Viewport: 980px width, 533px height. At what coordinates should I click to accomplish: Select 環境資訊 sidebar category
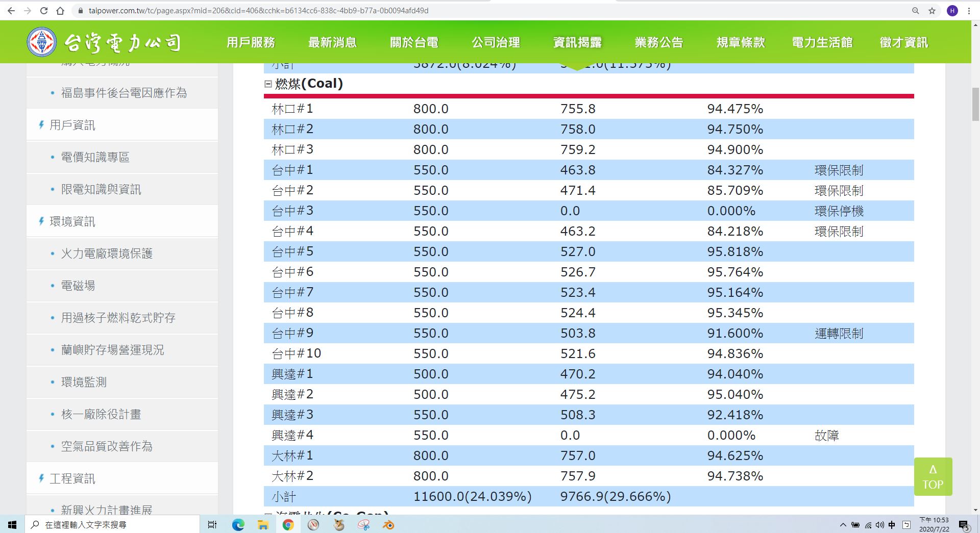[x=72, y=221]
